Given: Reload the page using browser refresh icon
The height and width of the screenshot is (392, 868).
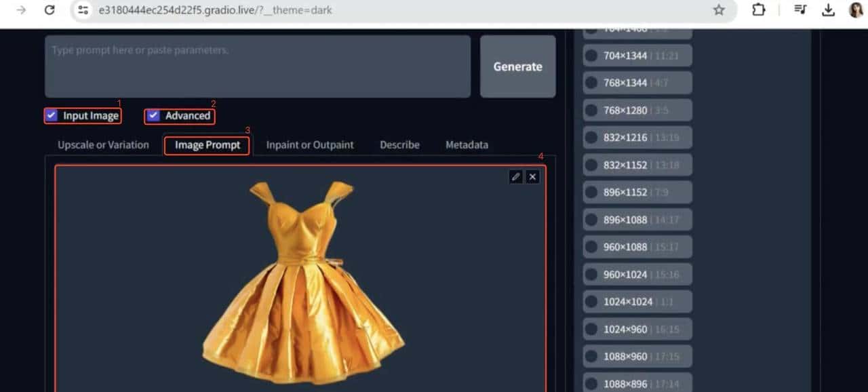Looking at the screenshot, I should point(50,10).
